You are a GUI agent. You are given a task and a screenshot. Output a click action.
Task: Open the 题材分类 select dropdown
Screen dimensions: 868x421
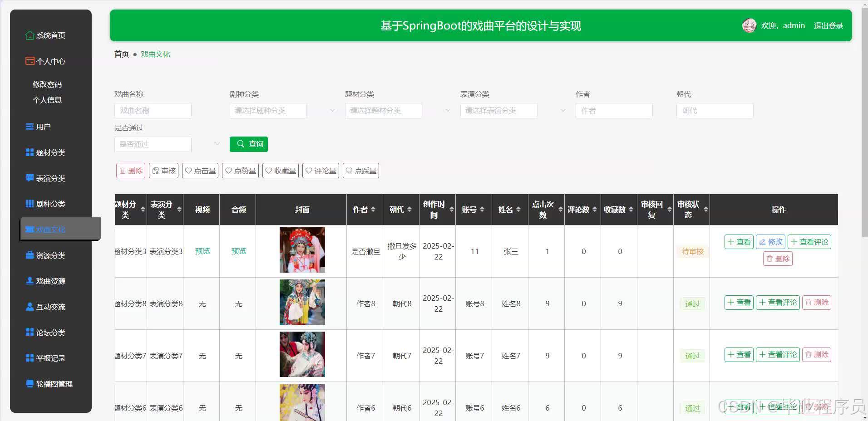point(384,111)
